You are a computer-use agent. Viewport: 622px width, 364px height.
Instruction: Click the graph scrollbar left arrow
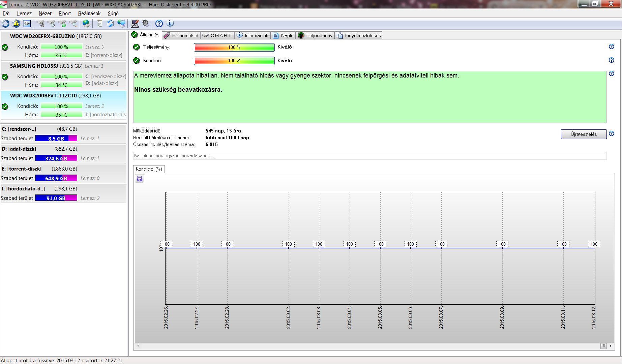pyautogui.click(x=138, y=346)
